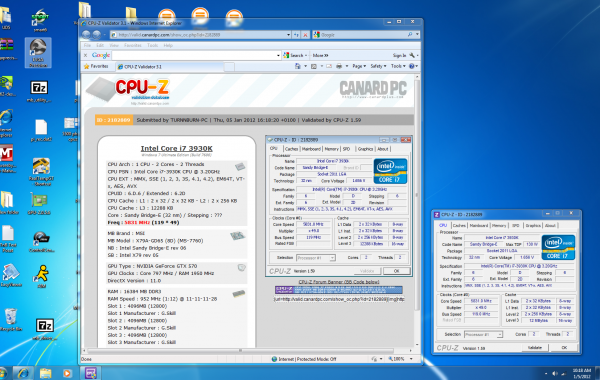
Task: Click the Feeds icon in IE command bar
Action: (x=314, y=66)
